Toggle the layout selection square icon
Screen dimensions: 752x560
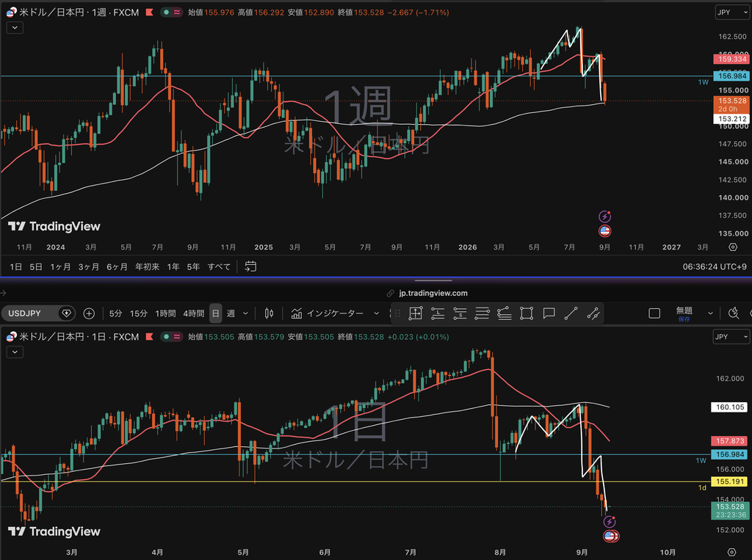tap(654, 313)
